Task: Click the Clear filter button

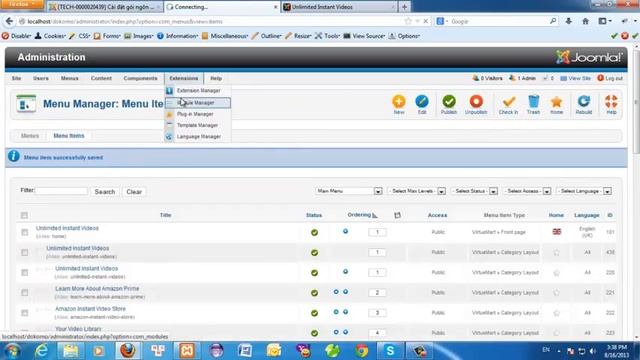Action: pos(134,191)
